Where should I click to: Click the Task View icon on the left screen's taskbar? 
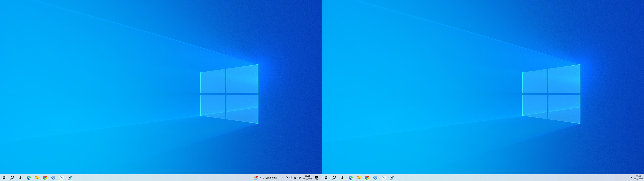(20, 178)
